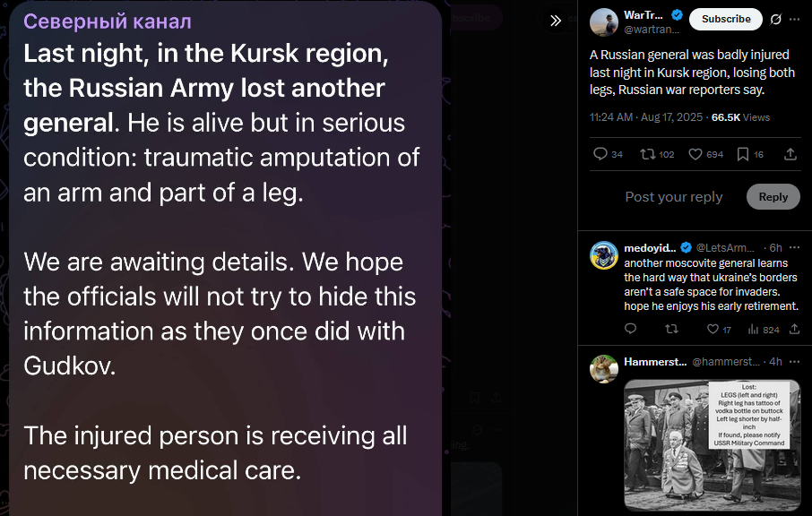Subscribe to WarTranslated account

[726, 19]
